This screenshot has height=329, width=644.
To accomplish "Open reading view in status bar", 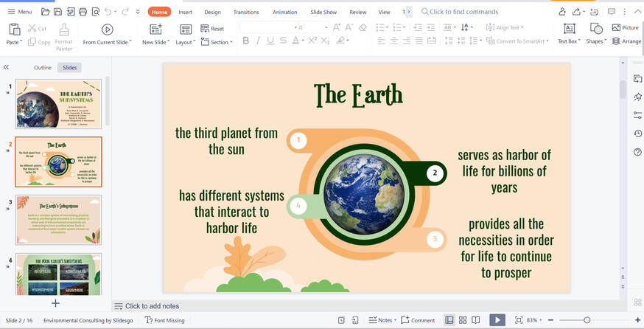I will [x=476, y=320].
